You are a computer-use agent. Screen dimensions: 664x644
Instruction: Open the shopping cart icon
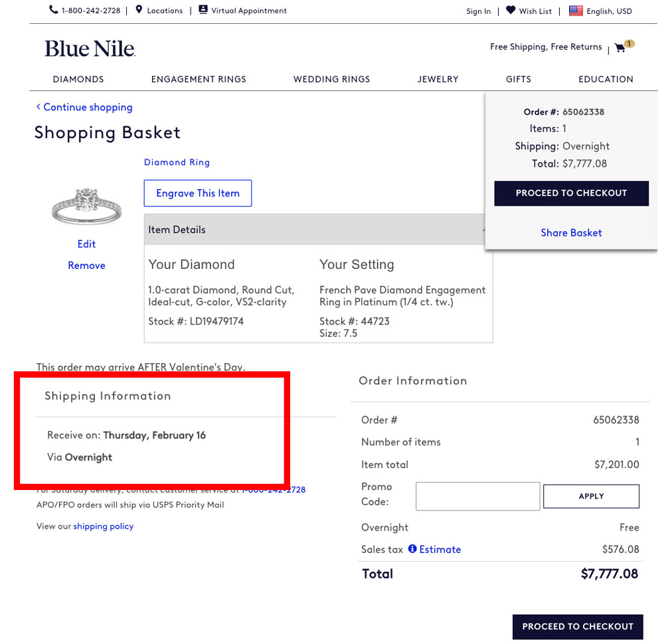620,48
